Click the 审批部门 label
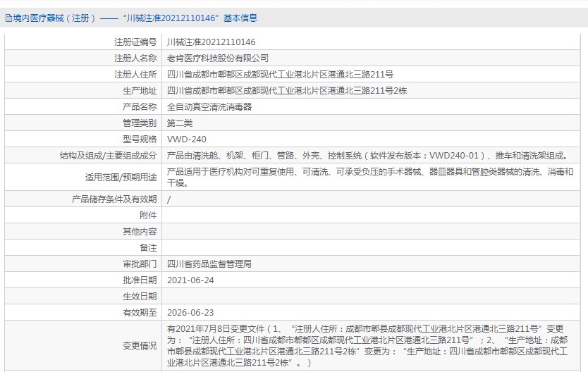Screen dimensions: 588x372 click(140, 263)
